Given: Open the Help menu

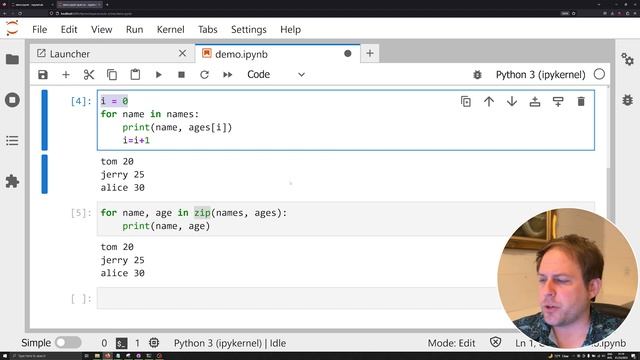Looking at the screenshot, I should [x=290, y=29].
